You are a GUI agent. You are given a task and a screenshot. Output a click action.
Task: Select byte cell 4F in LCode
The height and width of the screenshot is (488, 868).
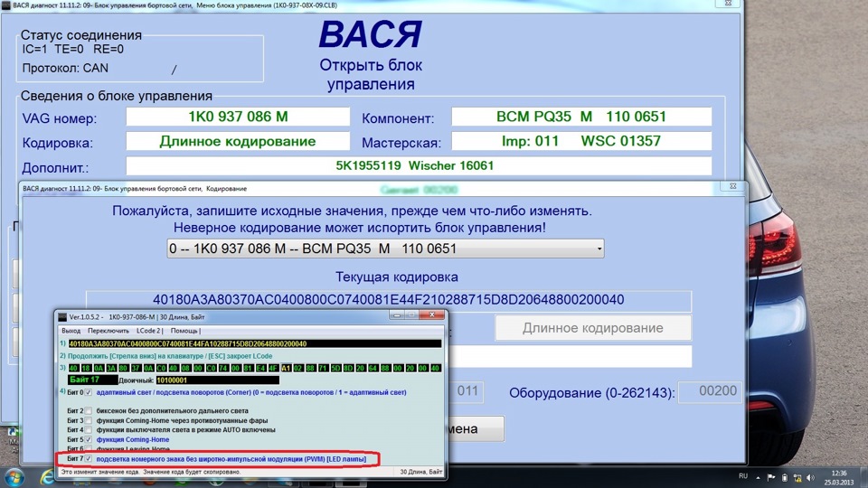274,368
